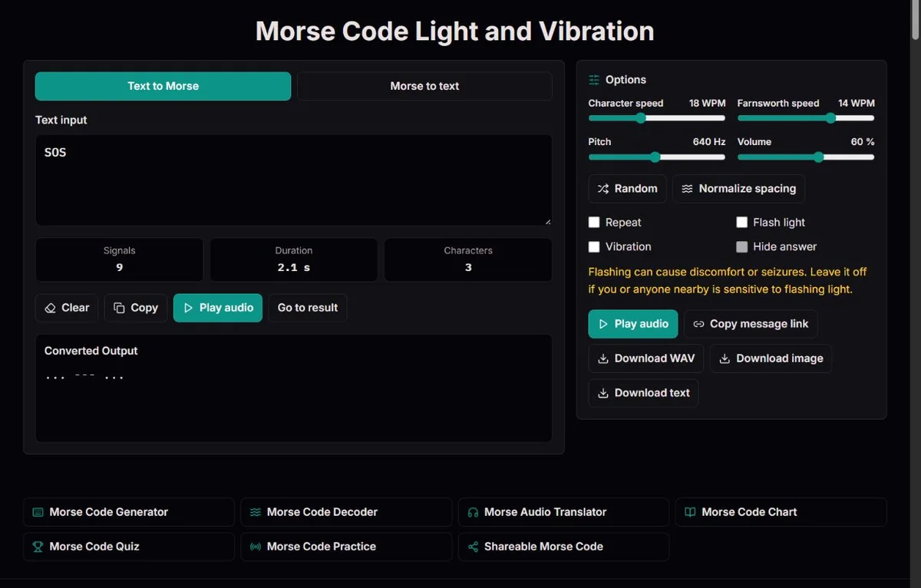Viewport: 921px width, 588px height.
Task: Click the Signals count value 9
Action: [x=120, y=268]
